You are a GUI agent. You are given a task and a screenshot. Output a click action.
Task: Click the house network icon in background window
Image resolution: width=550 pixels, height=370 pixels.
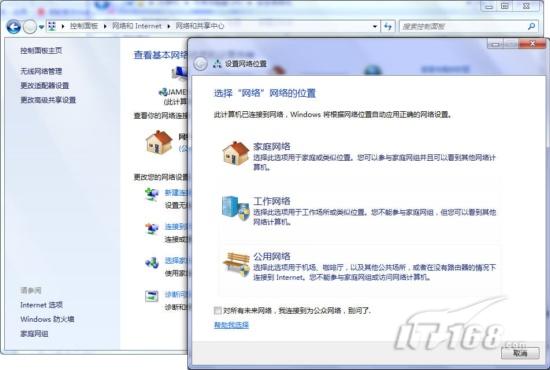(159, 142)
